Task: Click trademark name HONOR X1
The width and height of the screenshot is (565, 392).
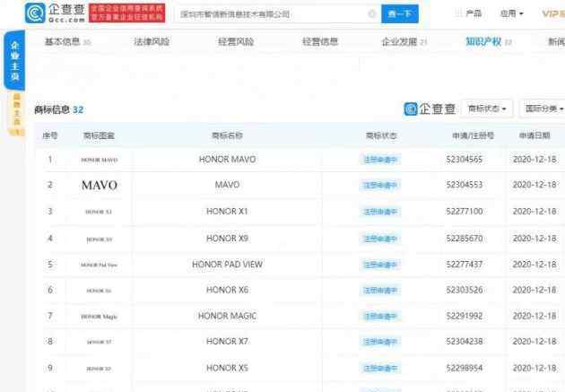Action: pos(227,212)
